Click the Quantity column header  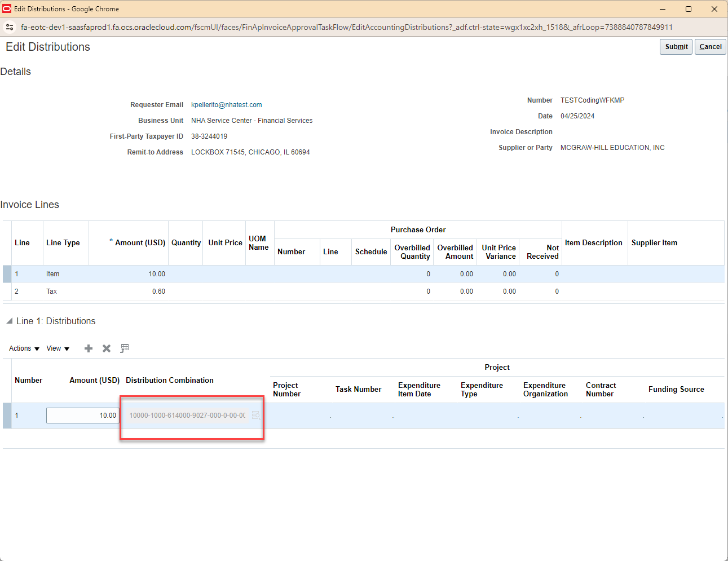pos(186,243)
